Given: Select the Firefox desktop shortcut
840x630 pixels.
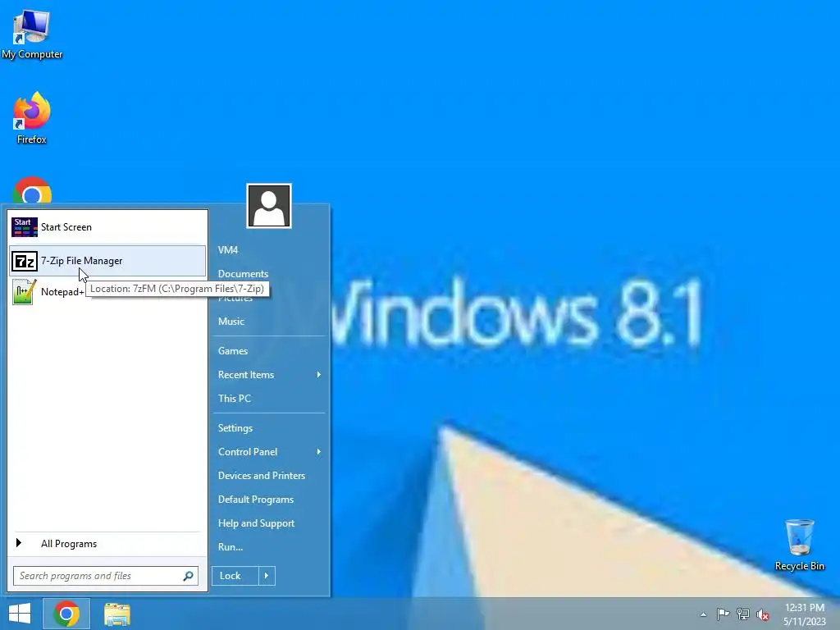Looking at the screenshot, I should click(32, 118).
